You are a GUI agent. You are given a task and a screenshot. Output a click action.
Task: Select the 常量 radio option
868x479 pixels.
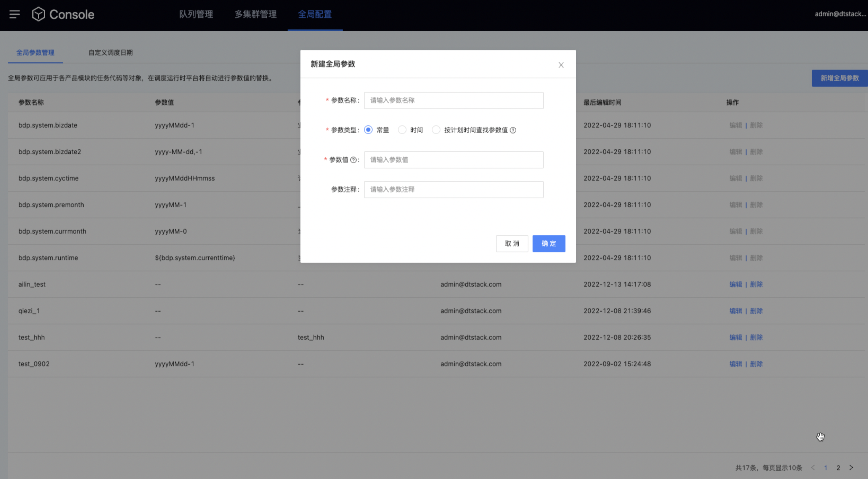(x=368, y=130)
